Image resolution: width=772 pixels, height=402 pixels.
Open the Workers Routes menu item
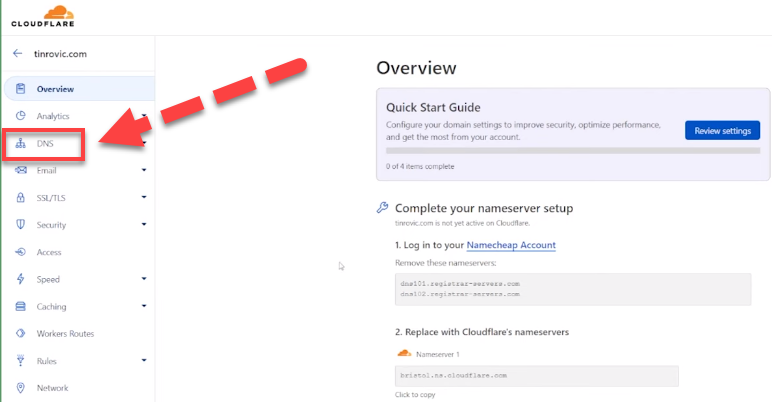coord(65,334)
